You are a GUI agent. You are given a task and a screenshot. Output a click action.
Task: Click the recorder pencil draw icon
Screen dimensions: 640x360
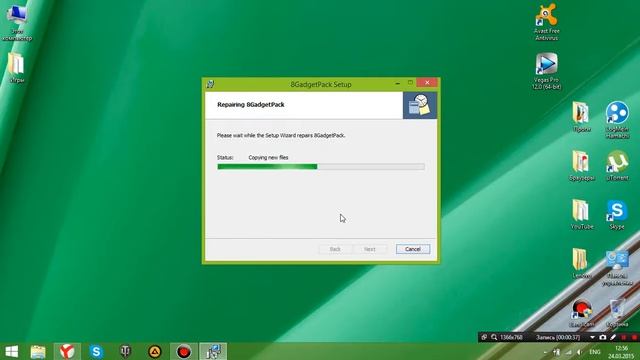click(613, 338)
